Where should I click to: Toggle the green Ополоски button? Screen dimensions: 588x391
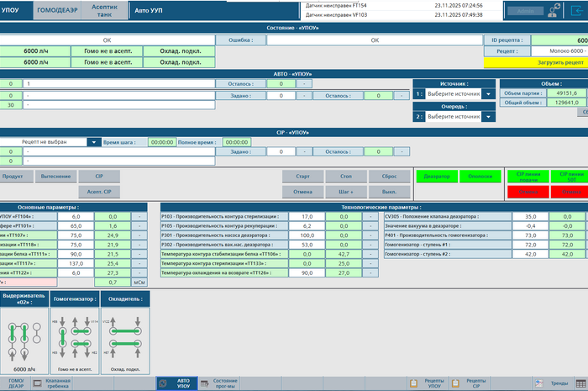point(480,177)
